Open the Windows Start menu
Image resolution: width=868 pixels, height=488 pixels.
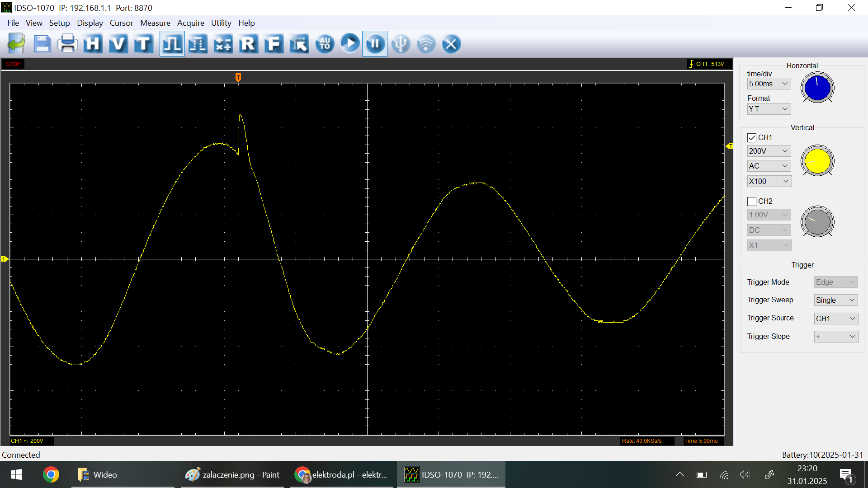coord(16,474)
